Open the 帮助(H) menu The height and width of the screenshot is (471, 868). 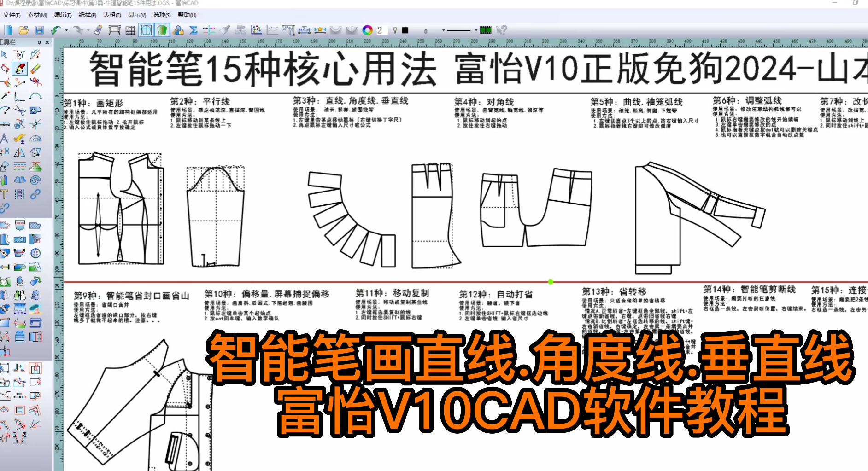(x=187, y=15)
